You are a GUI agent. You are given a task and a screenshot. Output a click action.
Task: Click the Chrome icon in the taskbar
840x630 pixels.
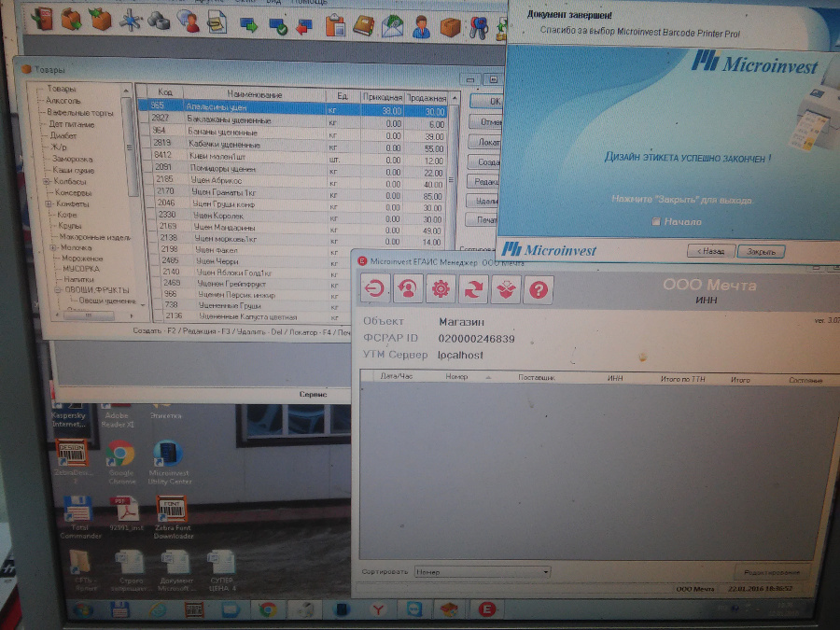[x=267, y=609]
